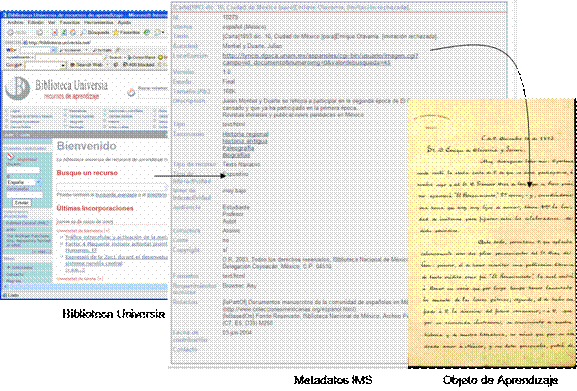
Task: Click the Usuario input field
Action: [x=23, y=170]
